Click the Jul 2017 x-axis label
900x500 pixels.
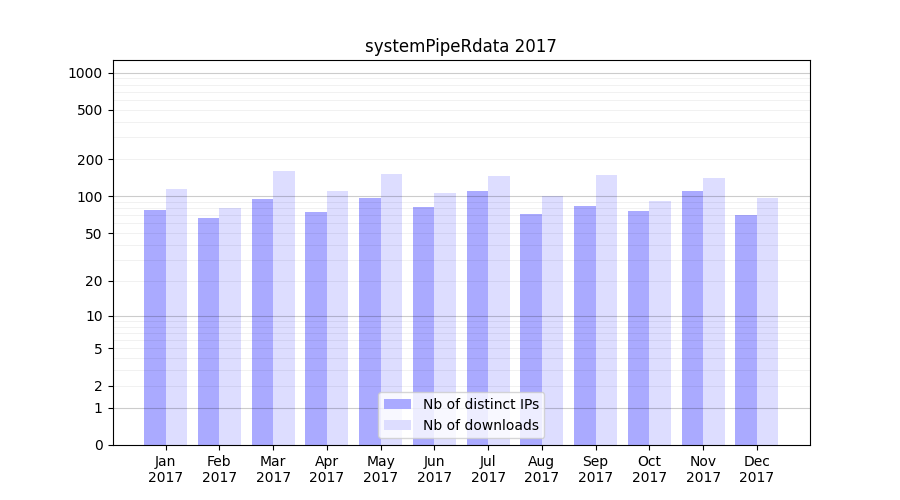(488, 469)
